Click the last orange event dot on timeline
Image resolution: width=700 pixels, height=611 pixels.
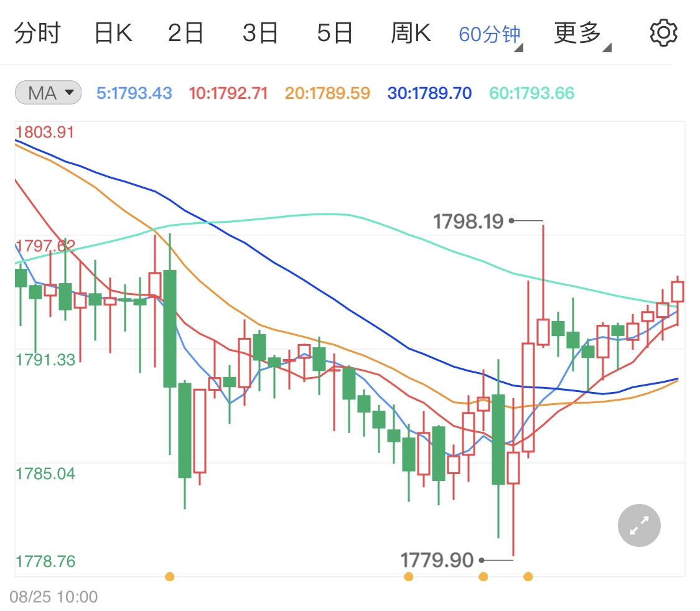coord(528,577)
